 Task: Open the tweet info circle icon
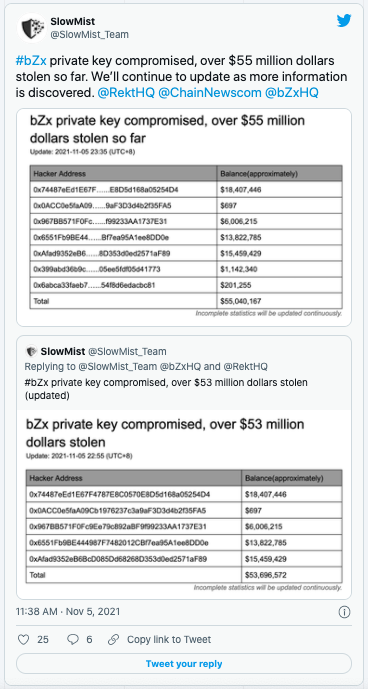tap(345, 612)
